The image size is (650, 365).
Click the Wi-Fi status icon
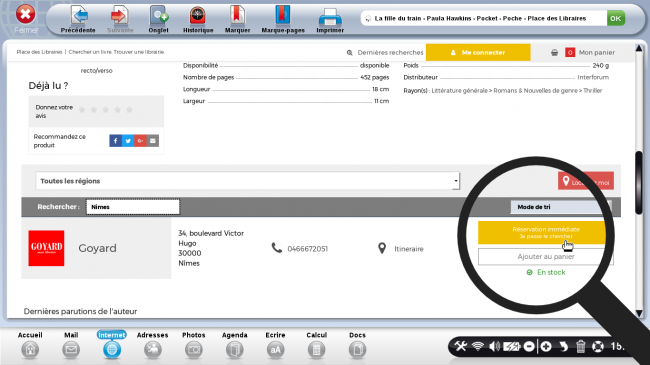point(478,346)
